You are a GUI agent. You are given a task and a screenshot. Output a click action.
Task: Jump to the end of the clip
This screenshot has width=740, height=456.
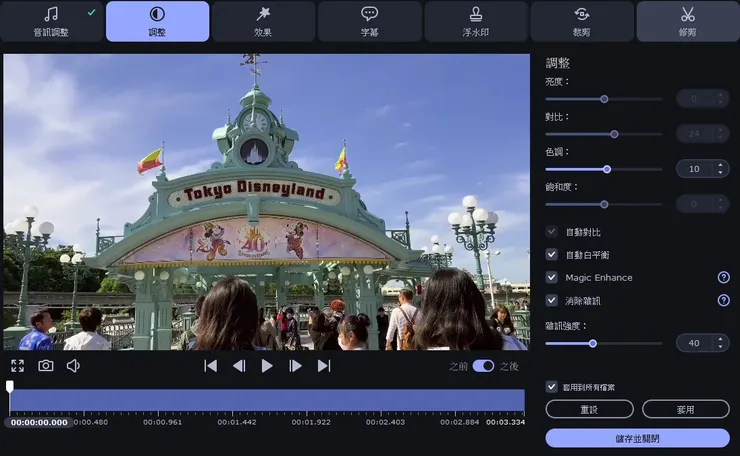[x=324, y=366]
